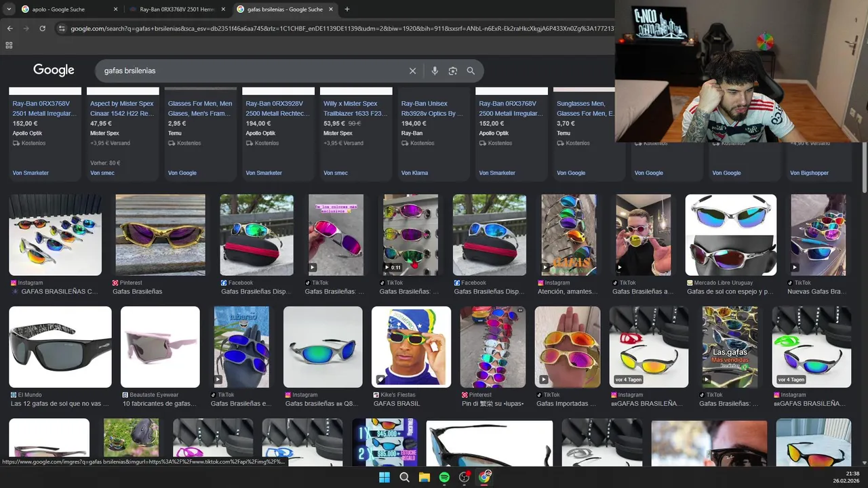
Task: Close the Ray-Ban 0RX3768V tab
Action: pyautogui.click(x=223, y=9)
